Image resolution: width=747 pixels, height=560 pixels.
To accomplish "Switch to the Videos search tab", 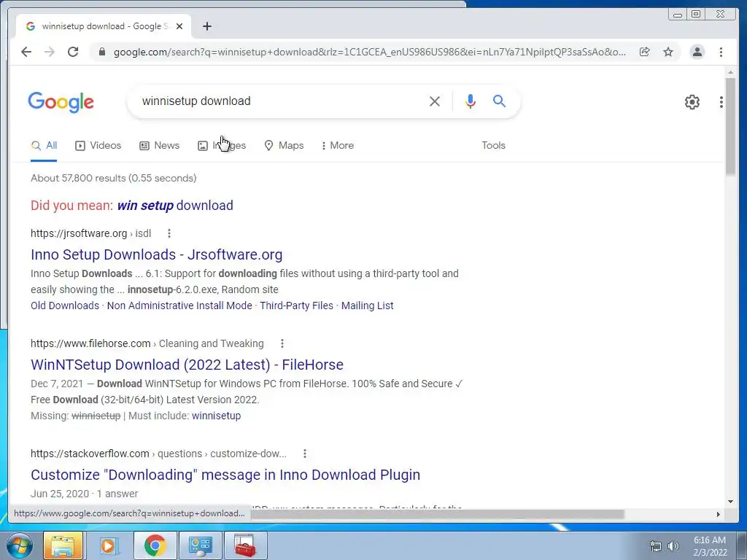I will tap(98, 145).
